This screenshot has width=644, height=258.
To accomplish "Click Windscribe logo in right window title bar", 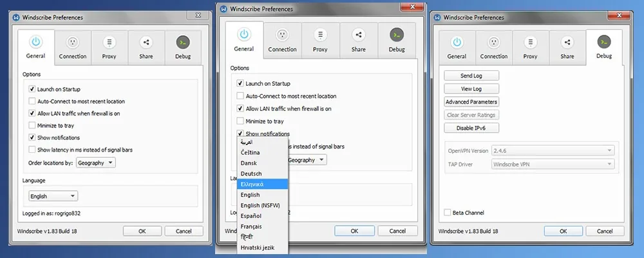I will (437, 17).
